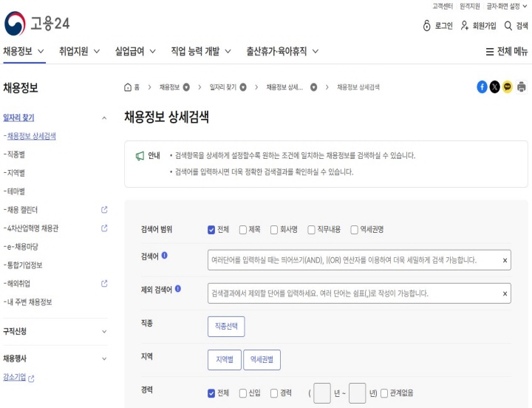Open 검색어 info tooltip icon
This screenshot has width=532, height=408.
[165, 255]
